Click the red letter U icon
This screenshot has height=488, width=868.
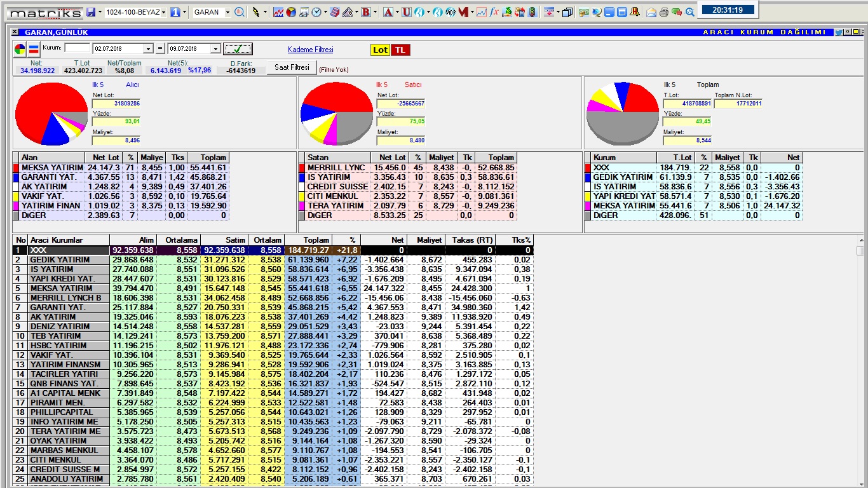[x=406, y=12]
